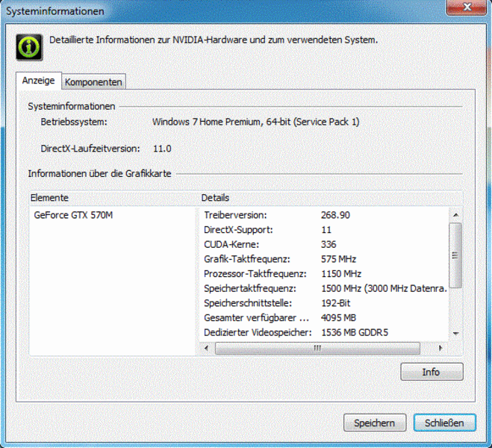Click the green NVIDIA info icon
492x448 pixels.
(x=29, y=47)
